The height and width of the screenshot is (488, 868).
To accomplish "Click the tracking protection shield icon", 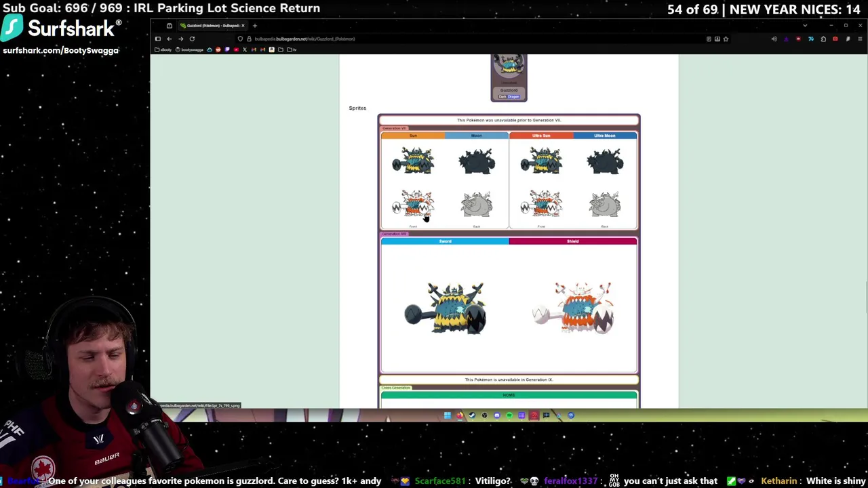I will pos(240,39).
